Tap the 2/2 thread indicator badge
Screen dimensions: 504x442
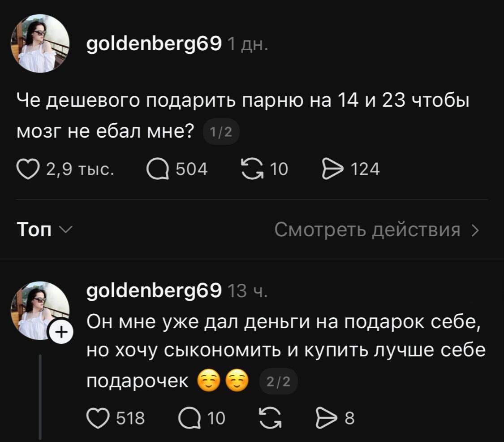click(278, 382)
